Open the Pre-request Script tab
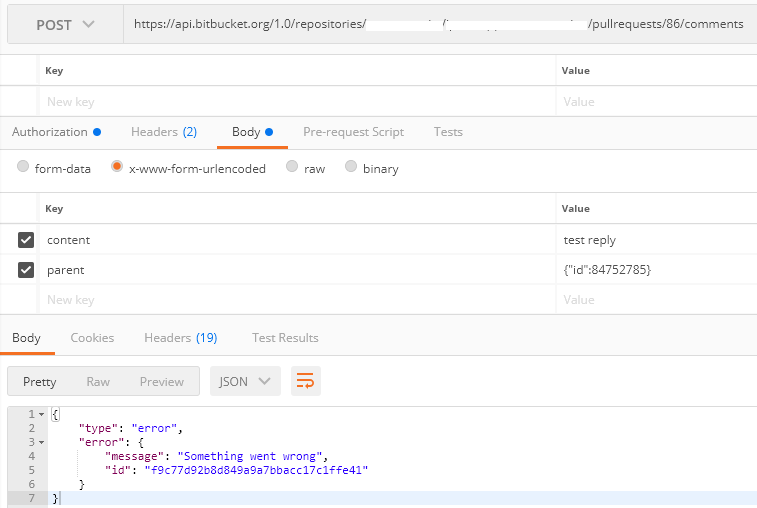The width and height of the screenshot is (757, 508). coord(353,132)
